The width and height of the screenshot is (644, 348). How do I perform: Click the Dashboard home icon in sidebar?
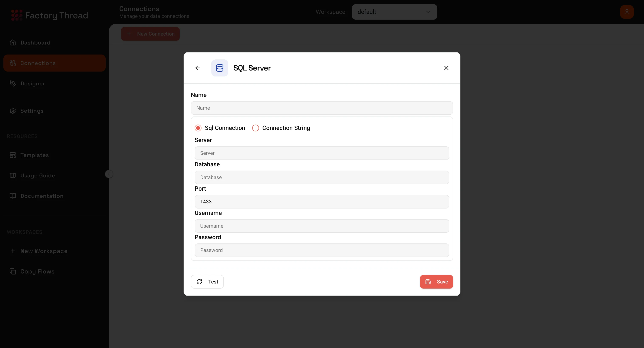[x=13, y=43]
